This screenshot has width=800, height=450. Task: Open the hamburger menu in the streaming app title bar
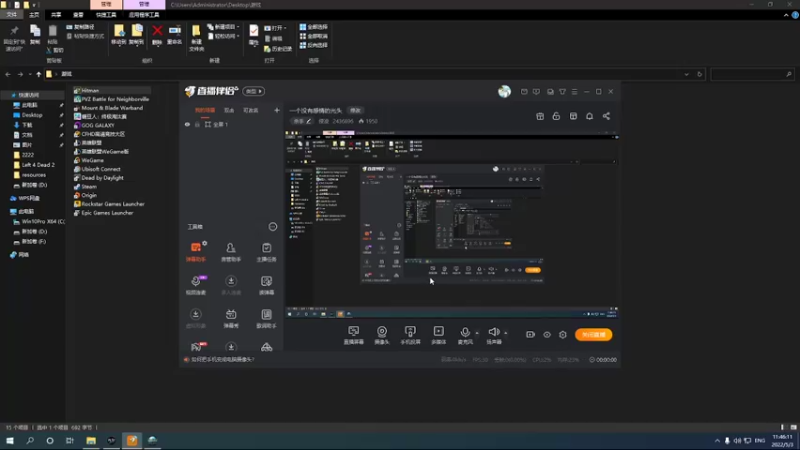pyautogui.click(x=574, y=92)
